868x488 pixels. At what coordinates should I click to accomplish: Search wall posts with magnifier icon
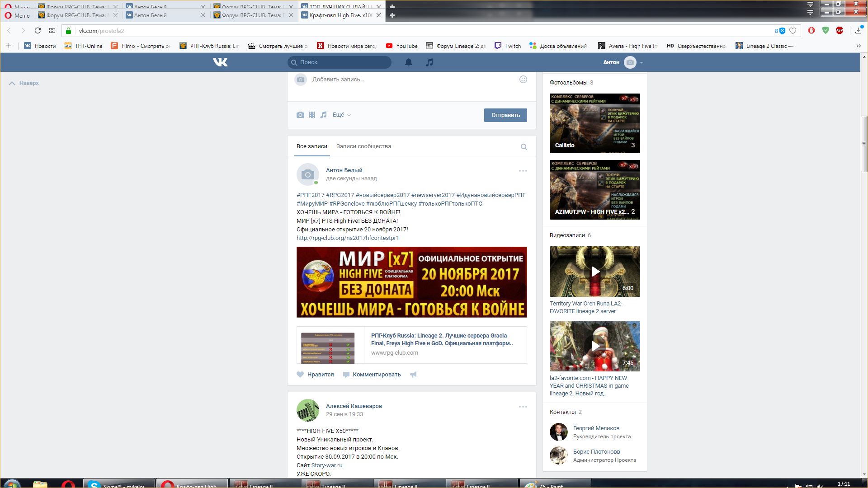pyautogui.click(x=524, y=147)
